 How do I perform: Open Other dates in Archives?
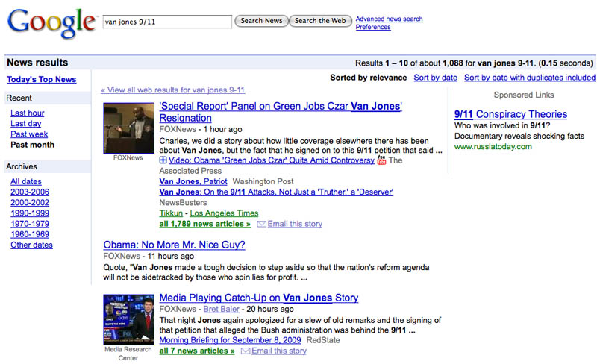point(31,245)
